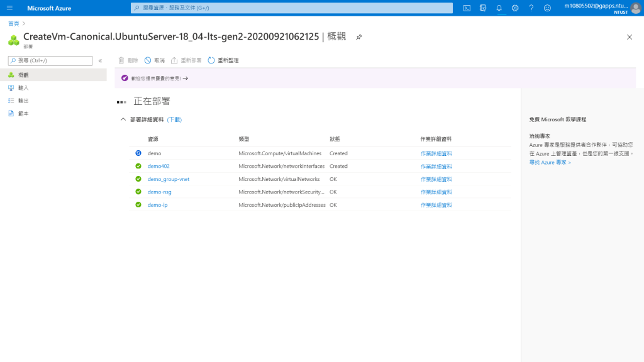The height and width of the screenshot is (362, 644).
Task: Focus the global resource search bar
Action: pyautogui.click(x=292, y=8)
